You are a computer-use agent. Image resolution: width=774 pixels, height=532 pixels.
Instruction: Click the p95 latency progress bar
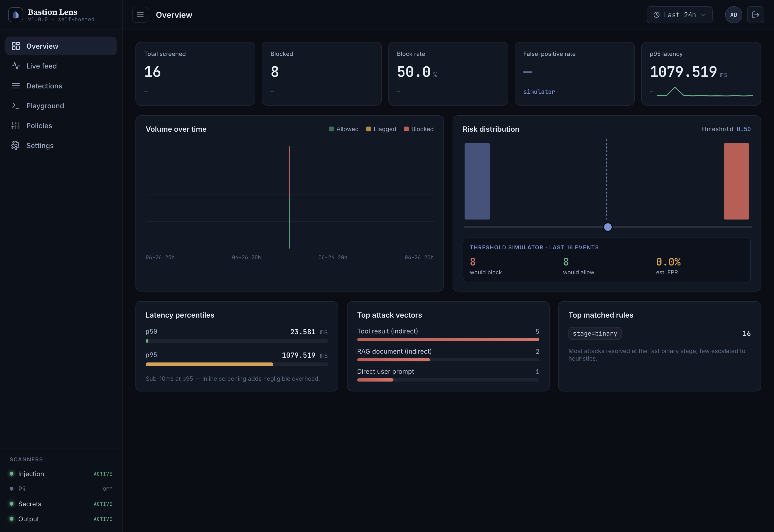point(237,364)
